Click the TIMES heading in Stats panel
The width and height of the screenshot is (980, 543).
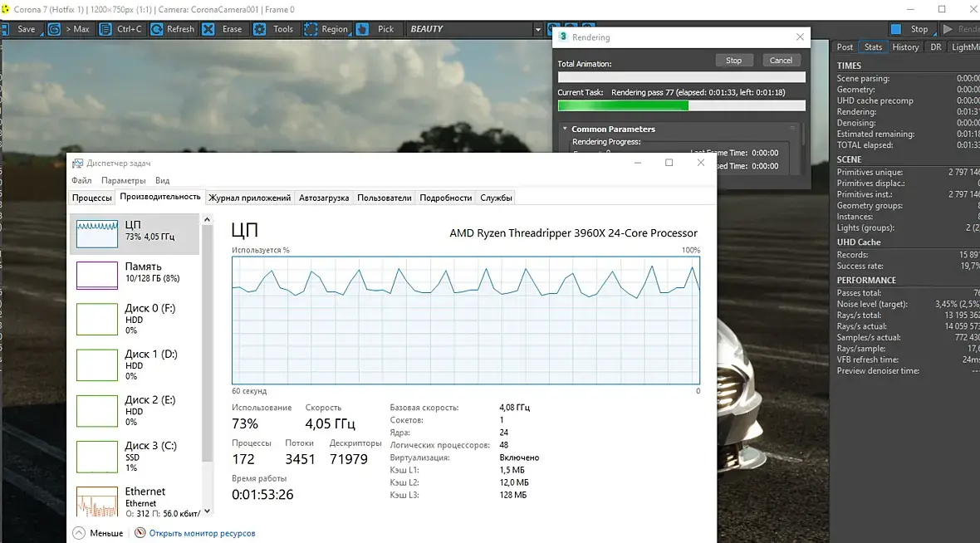(849, 66)
